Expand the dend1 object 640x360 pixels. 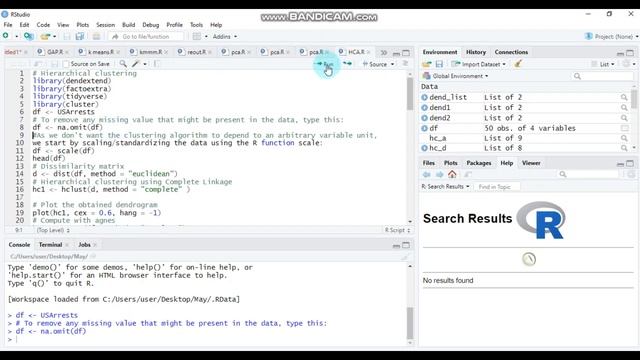[x=424, y=107]
